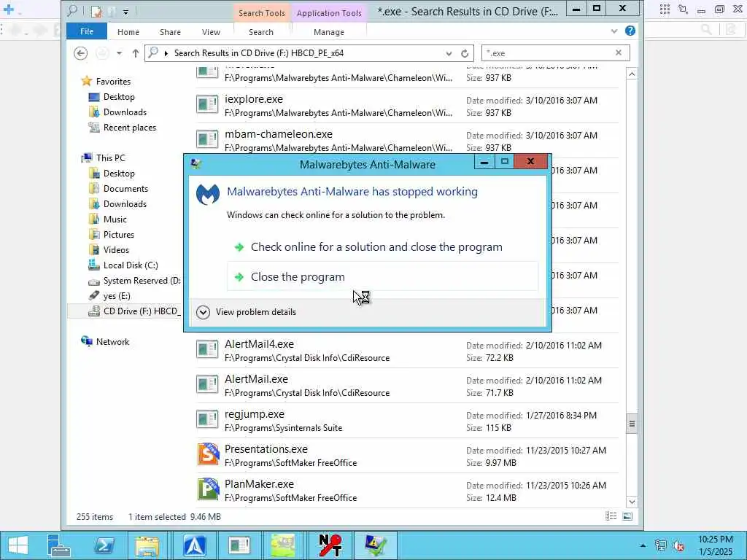Go up one folder level
Viewport: 747px width, 560px height.
pyautogui.click(x=135, y=52)
